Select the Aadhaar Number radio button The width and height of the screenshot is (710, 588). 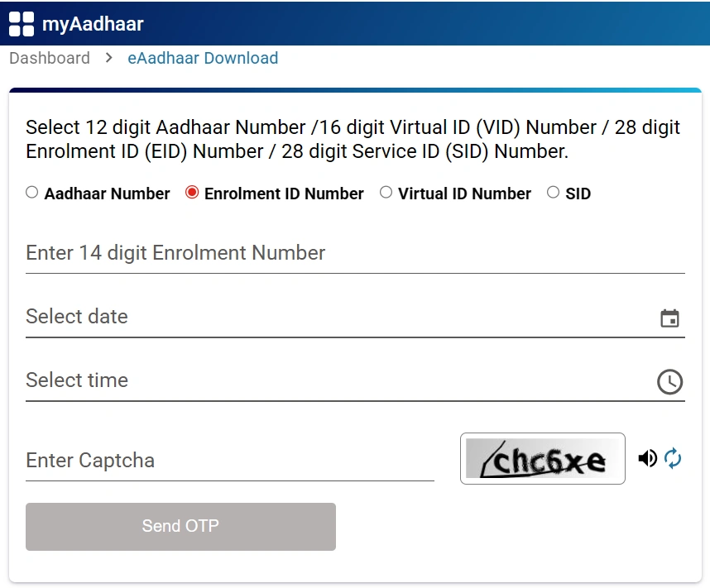(31, 191)
